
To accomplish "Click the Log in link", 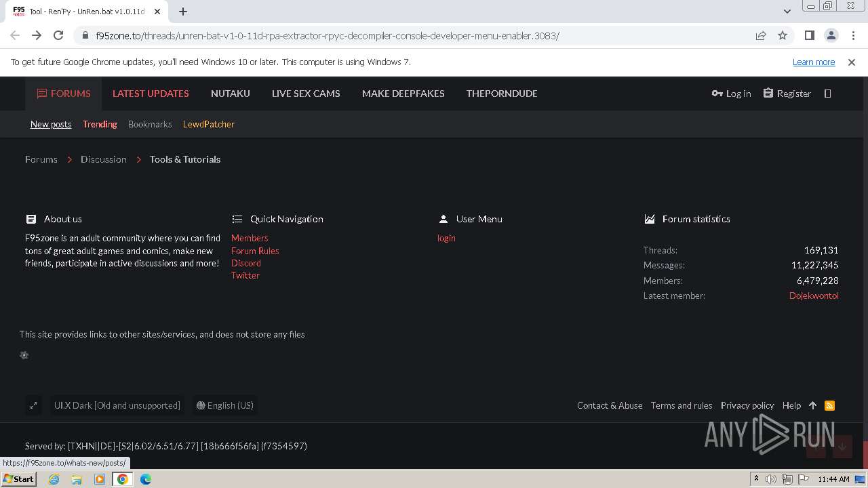I will point(731,94).
